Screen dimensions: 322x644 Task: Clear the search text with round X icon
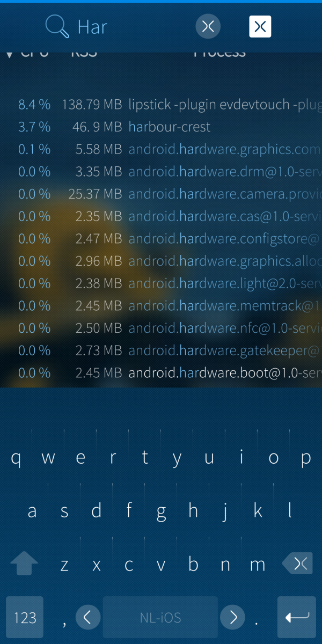click(x=208, y=26)
